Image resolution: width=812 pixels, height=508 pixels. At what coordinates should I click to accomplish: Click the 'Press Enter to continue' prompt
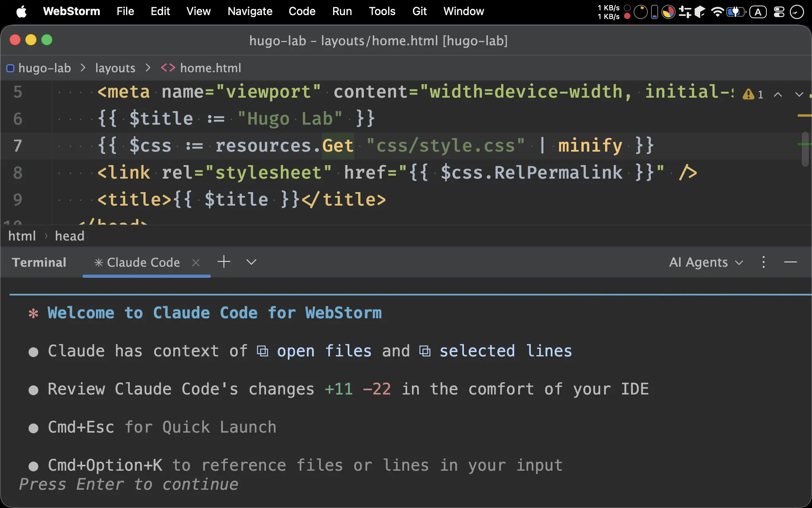(x=129, y=484)
